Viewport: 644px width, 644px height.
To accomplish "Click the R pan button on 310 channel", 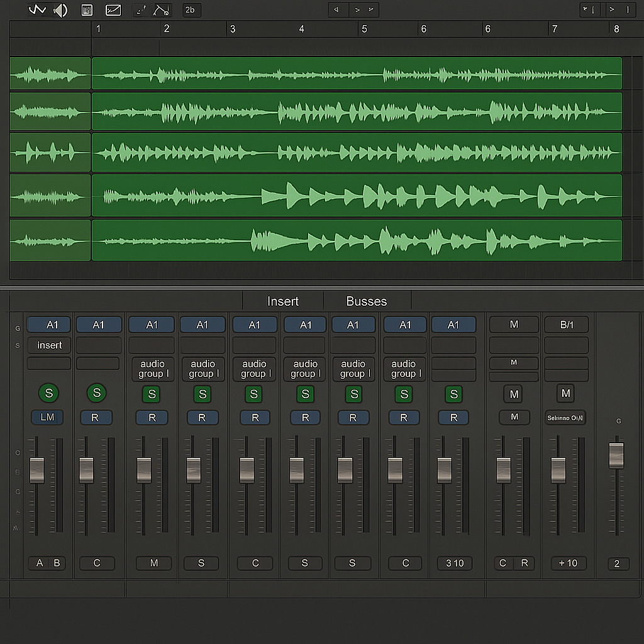I will [453, 418].
